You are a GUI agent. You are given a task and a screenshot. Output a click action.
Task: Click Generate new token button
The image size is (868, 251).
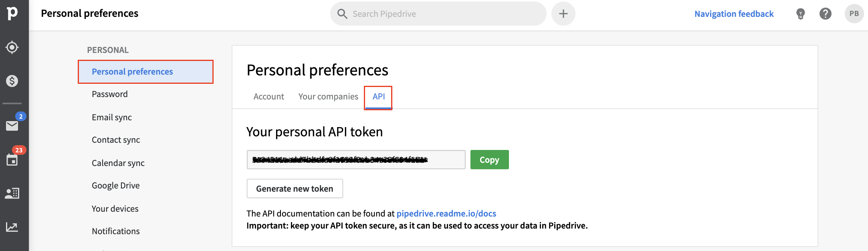pos(295,188)
